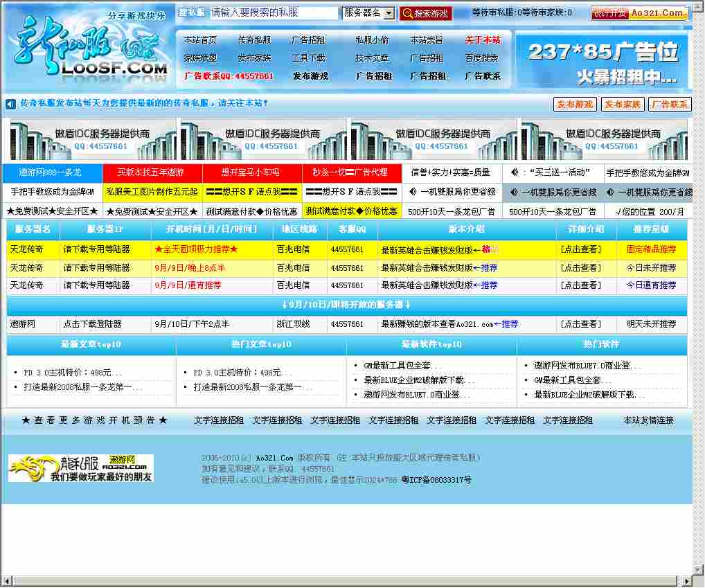Click the Ao321.Com design badge
This screenshot has height=588, width=705.
coord(639,13)
